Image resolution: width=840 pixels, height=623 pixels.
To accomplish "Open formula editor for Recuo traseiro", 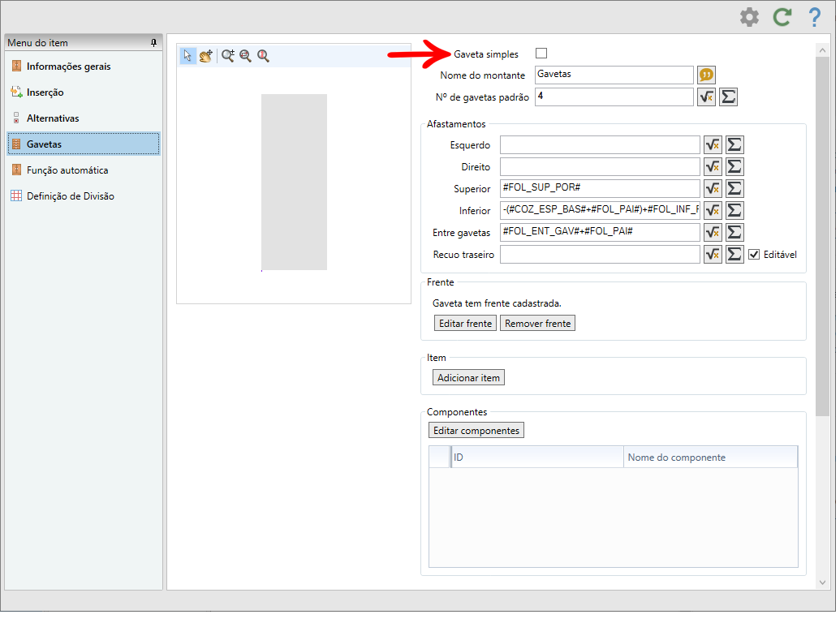I will [x=713, y=255].
